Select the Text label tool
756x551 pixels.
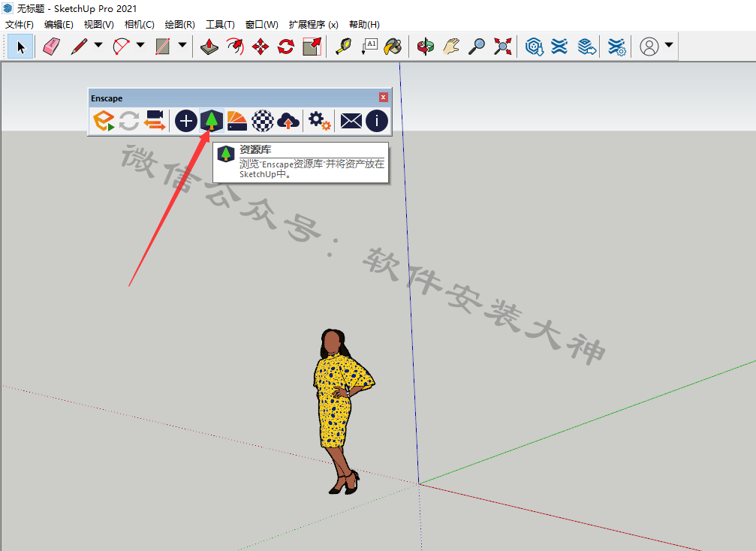369,47
